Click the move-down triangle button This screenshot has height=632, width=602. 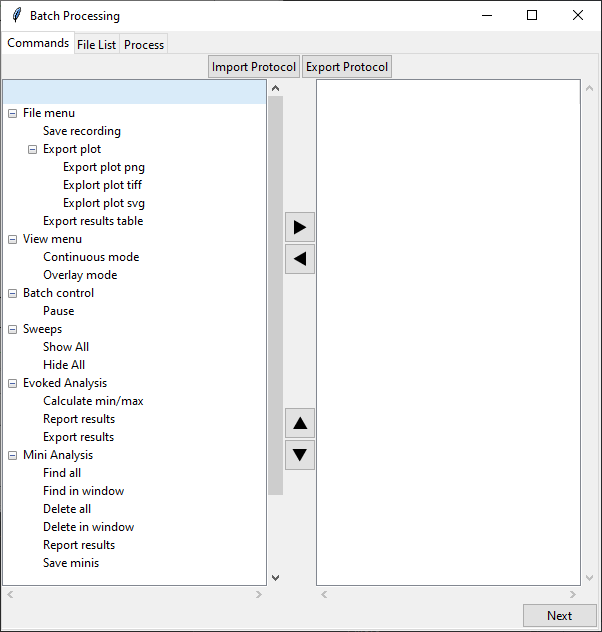point(300,455)
